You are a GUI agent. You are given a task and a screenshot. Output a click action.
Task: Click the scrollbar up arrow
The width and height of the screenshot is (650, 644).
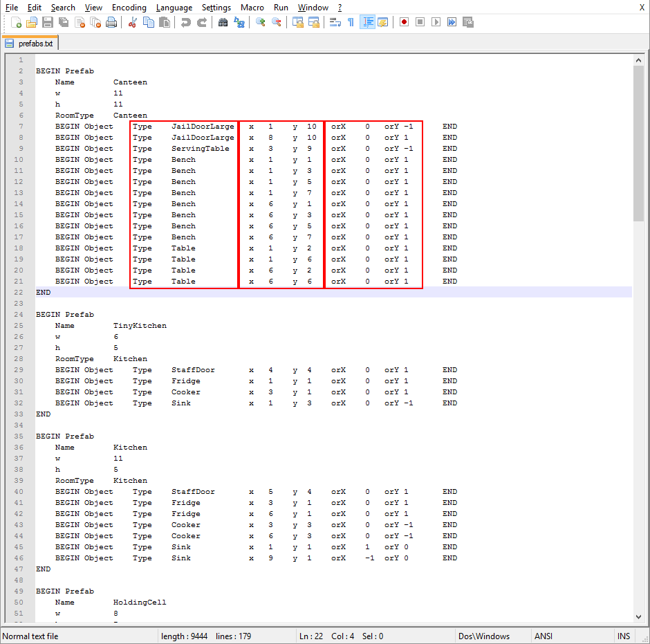pos(638,60)
